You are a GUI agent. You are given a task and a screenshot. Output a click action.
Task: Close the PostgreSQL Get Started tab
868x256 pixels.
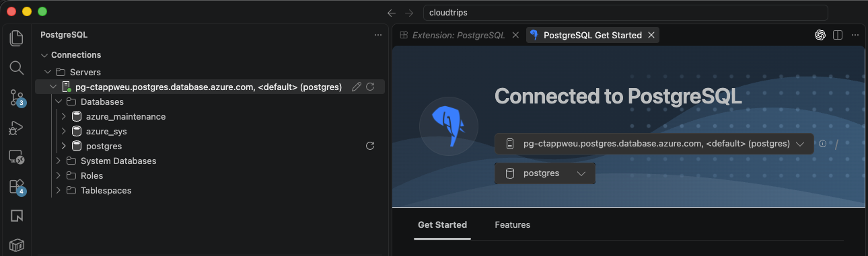tap(651, 35)
